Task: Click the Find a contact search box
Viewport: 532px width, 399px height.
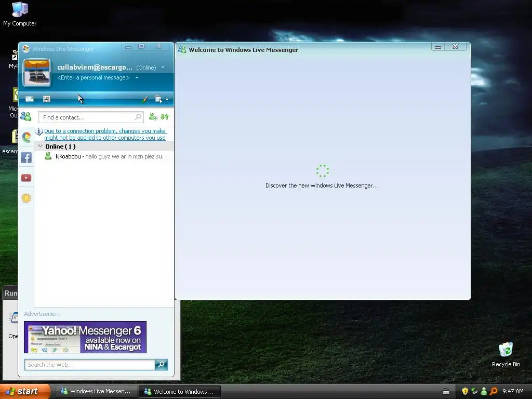Action: [90, 117]
